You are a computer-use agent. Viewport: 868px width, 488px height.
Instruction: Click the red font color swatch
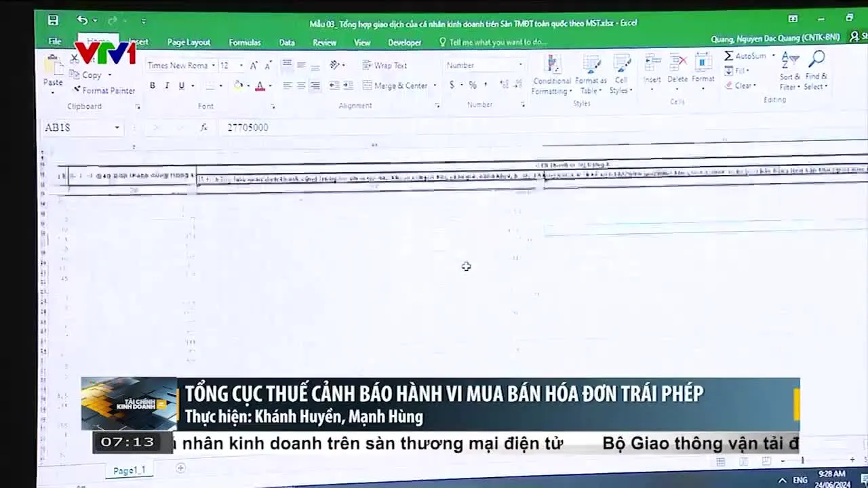pos(259,85)
